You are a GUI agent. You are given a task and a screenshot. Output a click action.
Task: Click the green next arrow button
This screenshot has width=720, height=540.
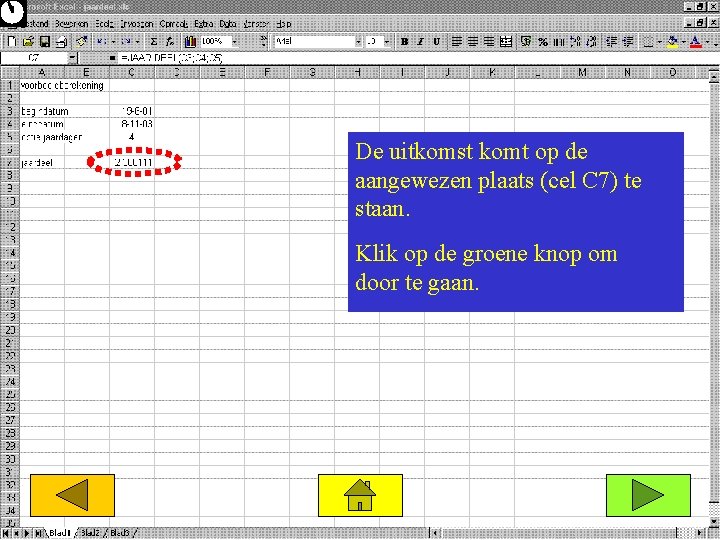(x=648, y=495)
